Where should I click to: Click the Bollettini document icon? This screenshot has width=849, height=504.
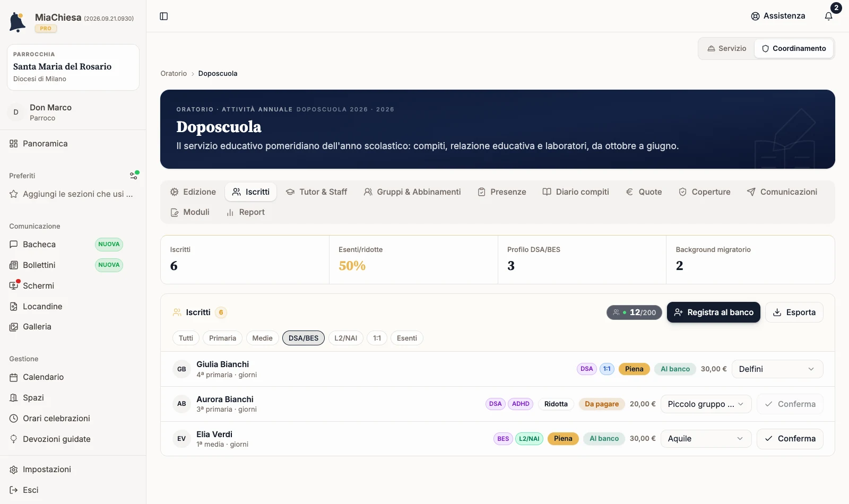[14, 265]
